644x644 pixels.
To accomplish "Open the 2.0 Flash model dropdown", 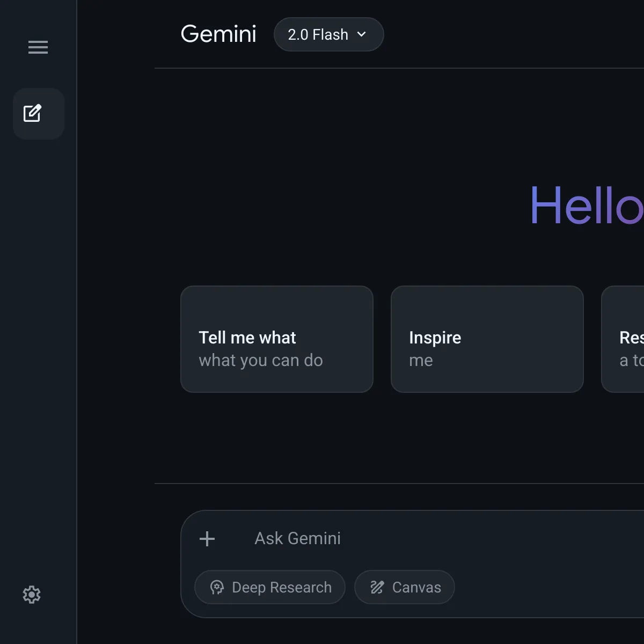I will coord(329,34).
